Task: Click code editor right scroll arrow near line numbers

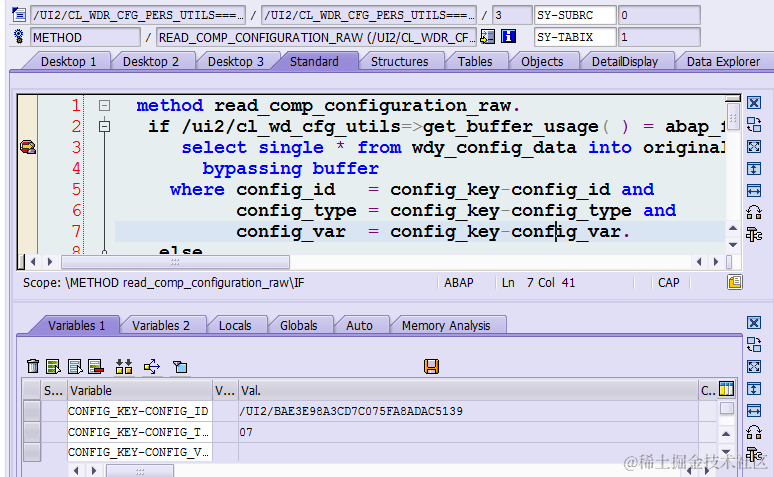Action: pyautogui.click(x=50, y=262)
